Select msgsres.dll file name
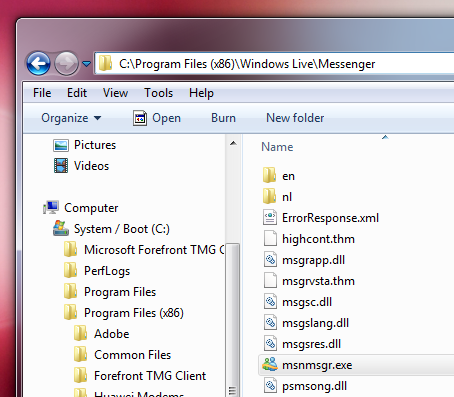The image size is (454, 397). click(x=311, y=344)
